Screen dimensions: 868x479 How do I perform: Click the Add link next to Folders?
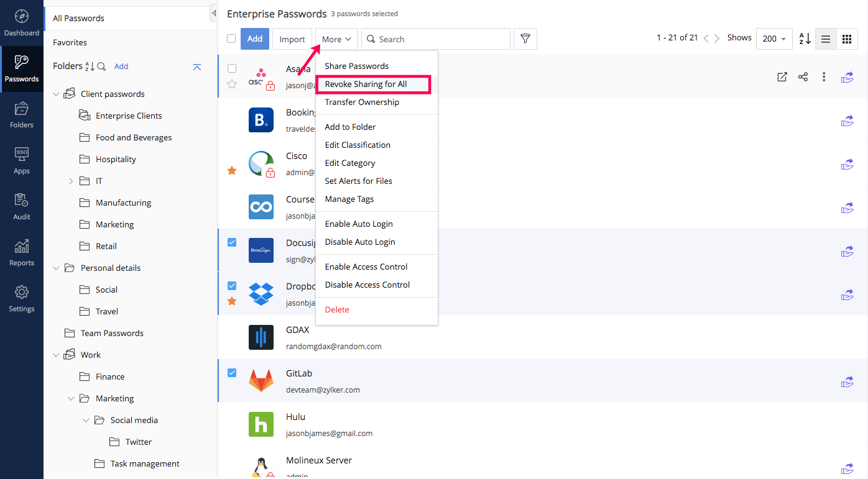[x=121, y=66]
